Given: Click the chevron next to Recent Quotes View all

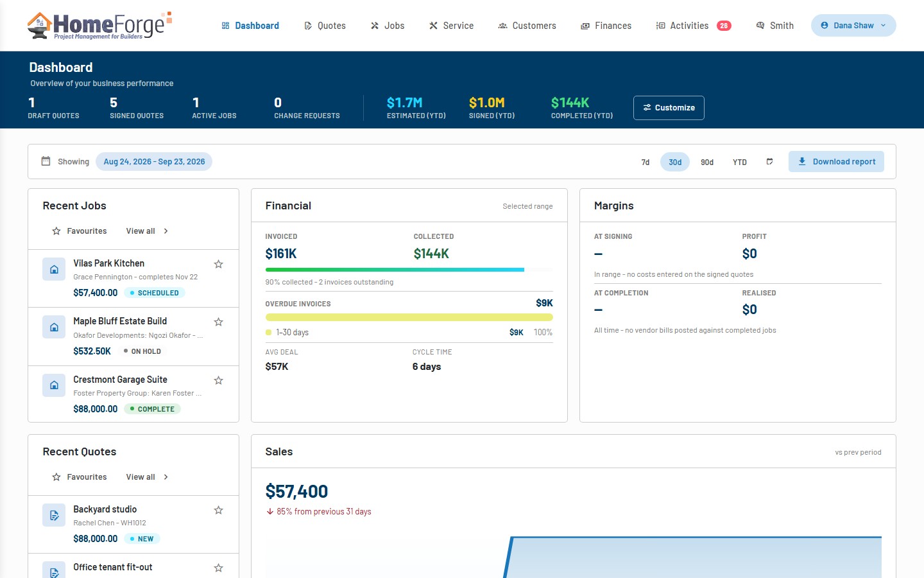Looking at the screenshot, I should point(166,477).
